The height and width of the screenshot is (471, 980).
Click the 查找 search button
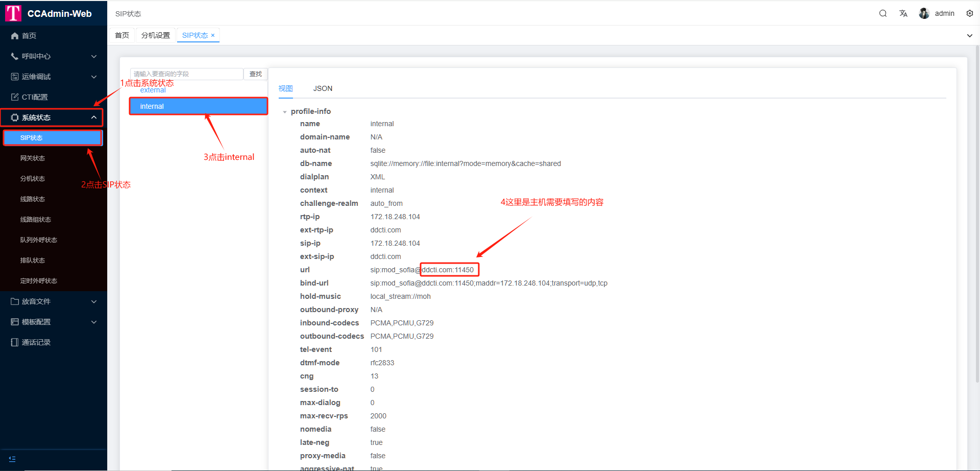255,74
